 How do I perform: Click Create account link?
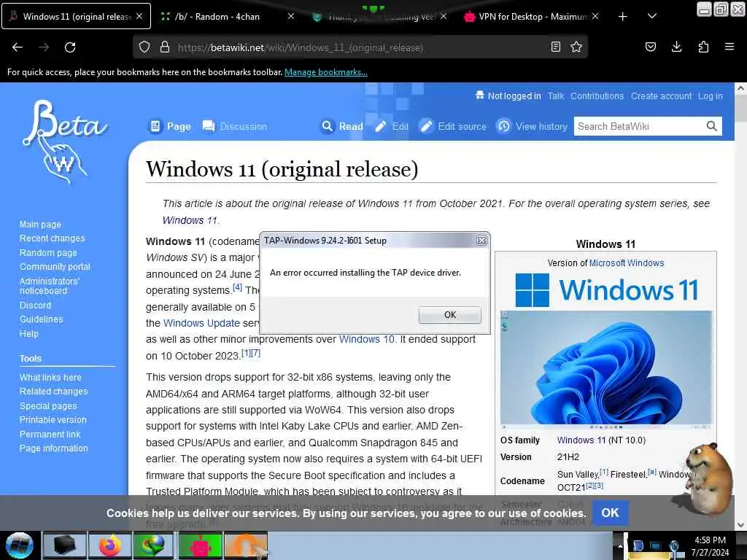tap(661, 96)
